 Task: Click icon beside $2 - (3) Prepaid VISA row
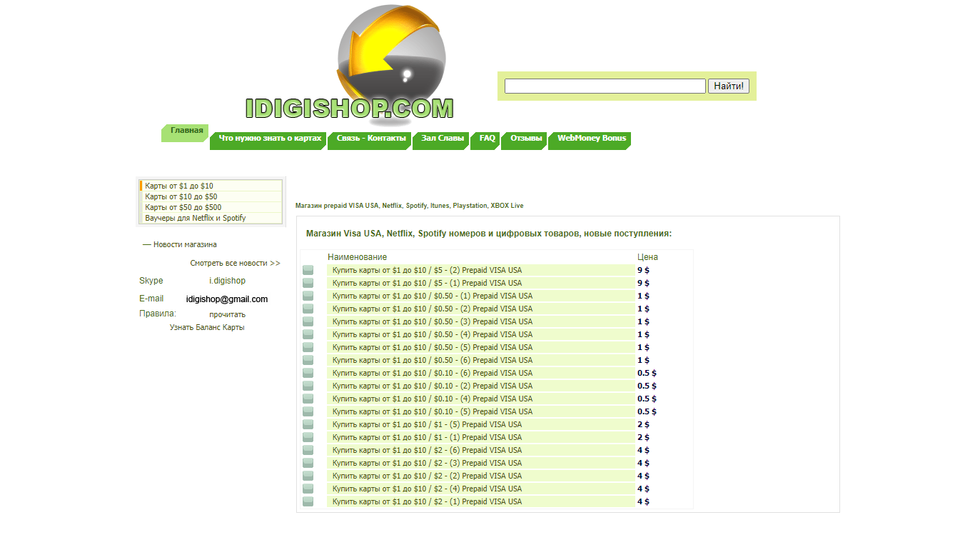308,463
